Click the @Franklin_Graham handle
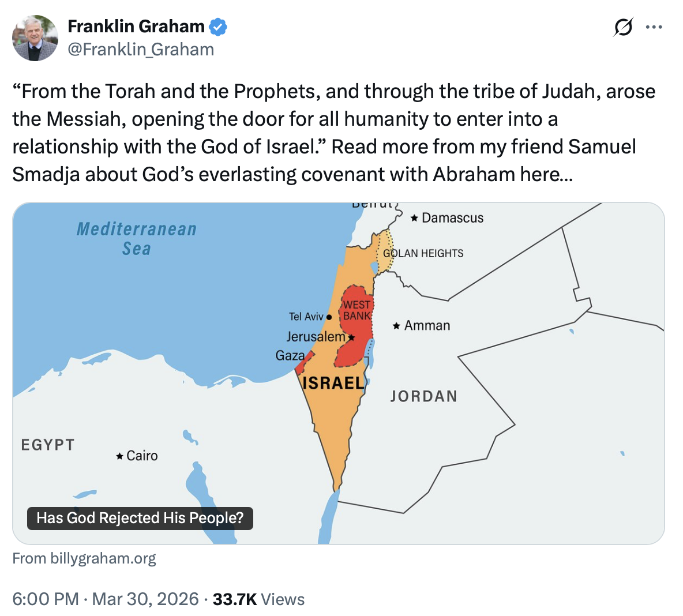Screen dimensions: 683x616 pyautogui.click(x=141, y=50)
